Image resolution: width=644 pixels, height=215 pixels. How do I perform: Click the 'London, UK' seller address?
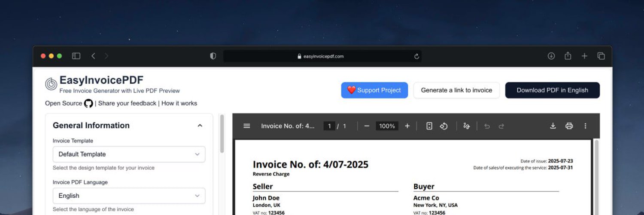point(266,206)
